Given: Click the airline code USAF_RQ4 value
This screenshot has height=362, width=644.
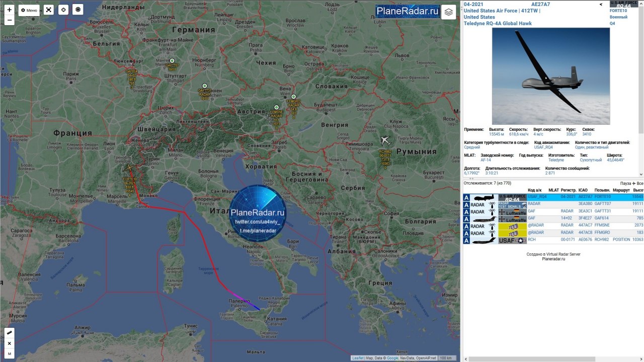Looking at the screenshot, I should pyautogui.click(x=543, y=148).
